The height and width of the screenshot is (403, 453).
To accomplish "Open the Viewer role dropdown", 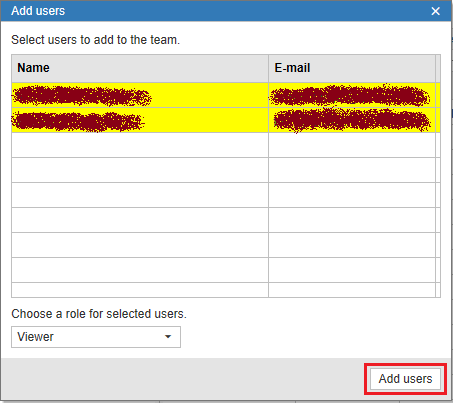I will point(96,337).
